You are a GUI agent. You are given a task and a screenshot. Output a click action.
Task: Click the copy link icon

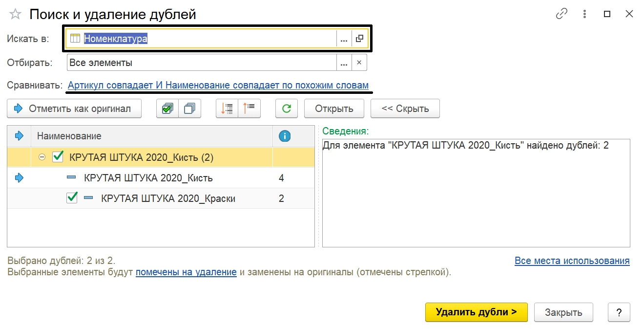coord(561,14)
